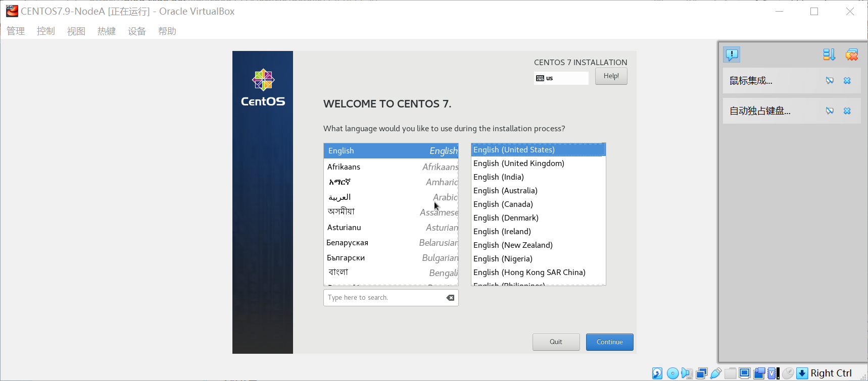Select Afrikaans in the language list
Screen dimensions: 868x381
click(391, 167)
